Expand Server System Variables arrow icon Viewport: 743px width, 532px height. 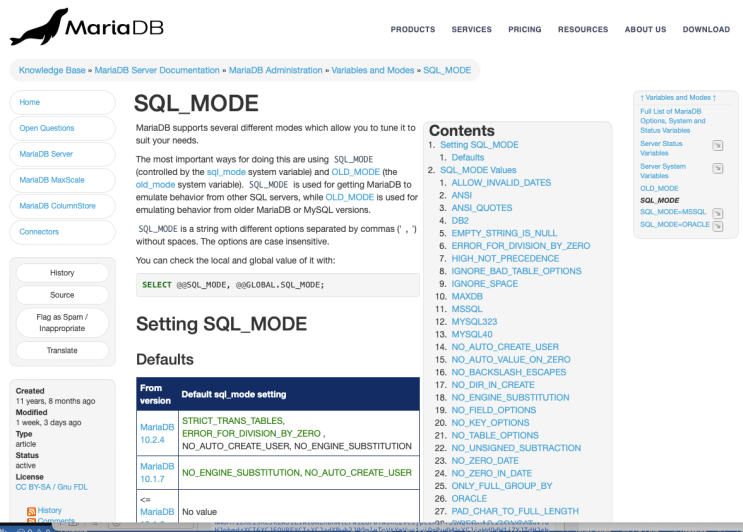718,168
